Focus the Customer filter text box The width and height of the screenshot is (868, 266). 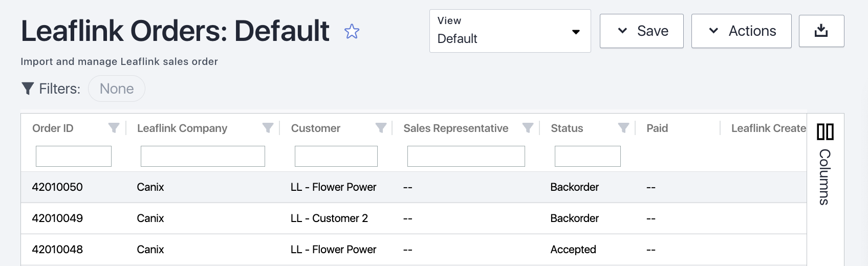[336, 156]
